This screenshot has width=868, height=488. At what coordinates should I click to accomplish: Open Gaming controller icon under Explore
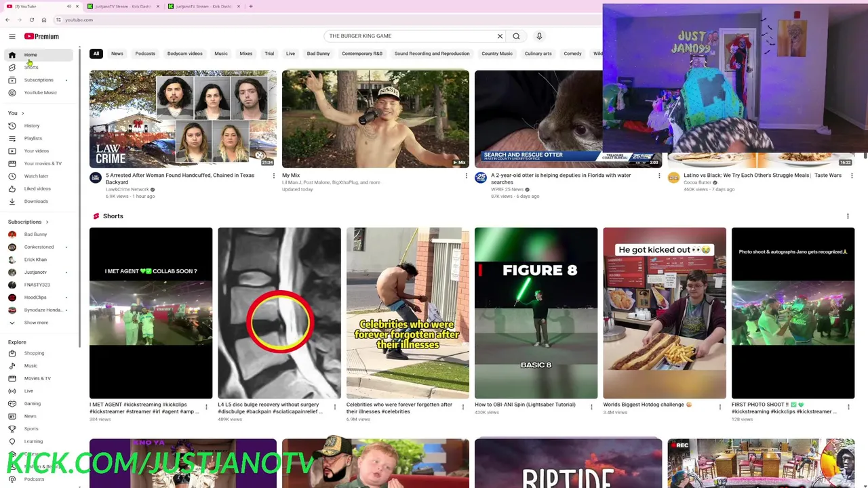[12, 403]
